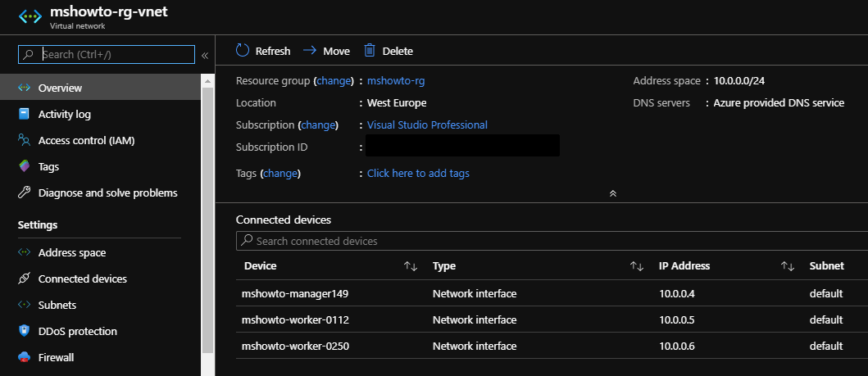Collapse the sidebar with the double chevron
Viewport: 868px width, 376px height.
[x=204, y=56]
